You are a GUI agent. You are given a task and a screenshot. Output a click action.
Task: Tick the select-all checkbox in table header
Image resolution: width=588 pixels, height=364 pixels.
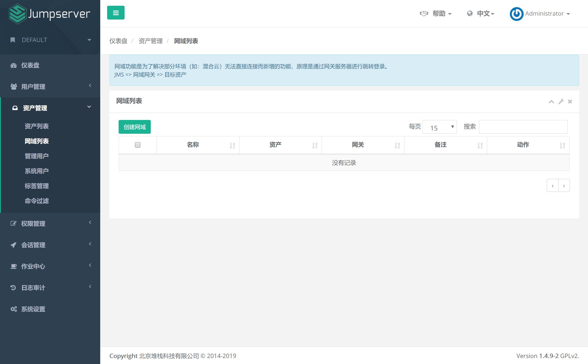click(x=138, y=145)
